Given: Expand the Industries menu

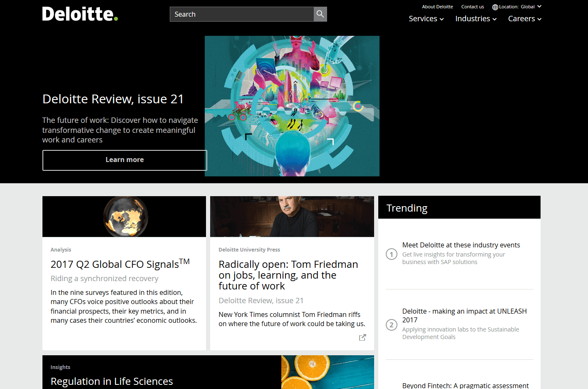Looking at the screenshot, I should (x=476, y=19).
